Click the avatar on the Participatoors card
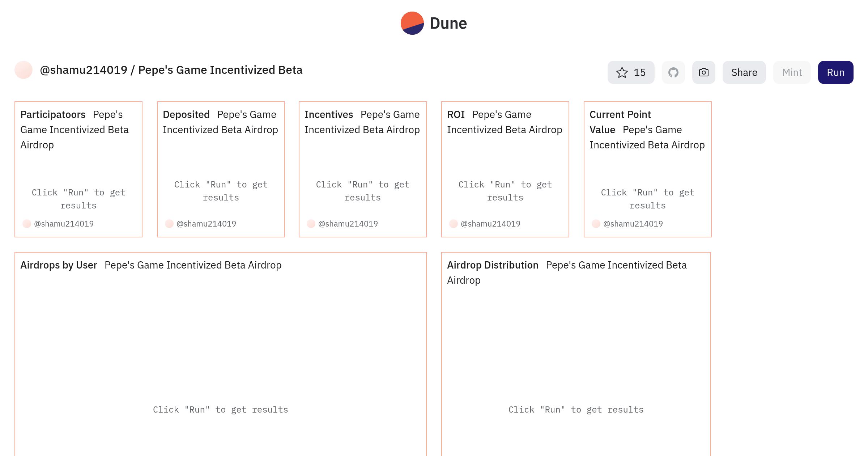 tap(27, 224)
